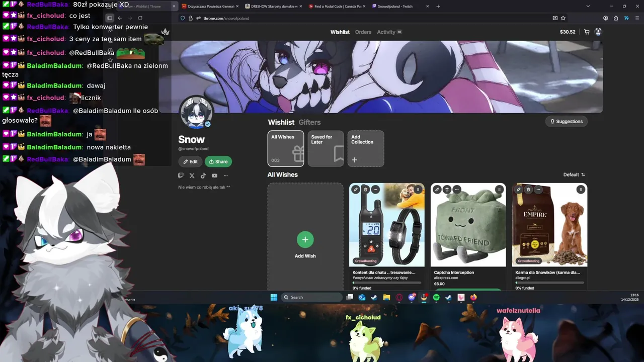Switch to Wishlist nav item in header

(x=340, y=32)
